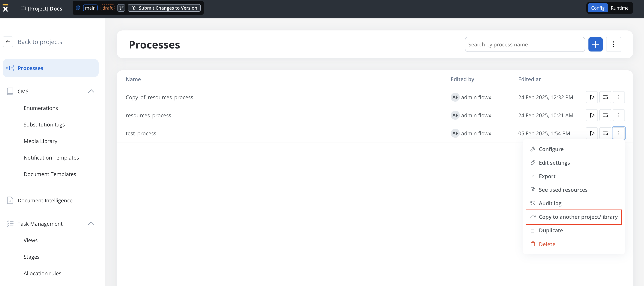Collapse the Task Management chevron

tap(91, 223)
